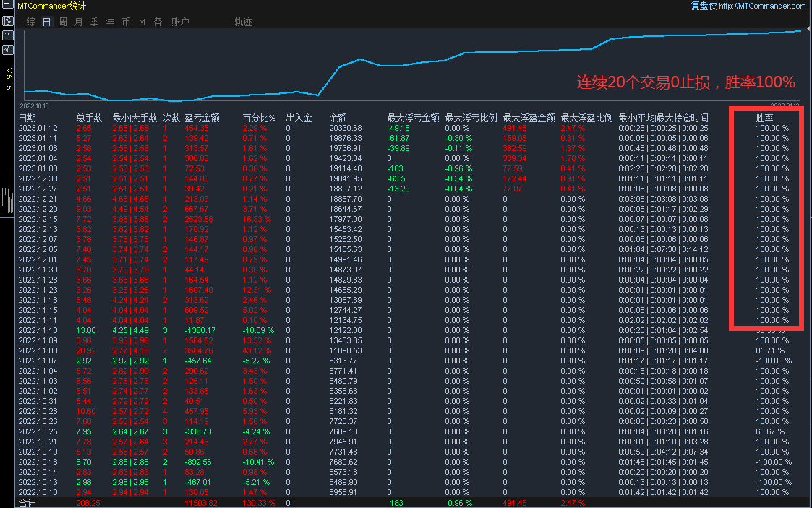812x508 pixels.
Task: Select the 2023.01.12 date row
Action: coord(38,129)
